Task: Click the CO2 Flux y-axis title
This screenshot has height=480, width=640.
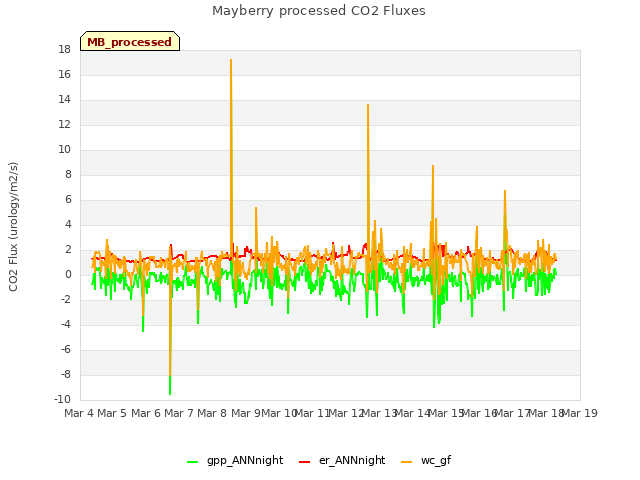Action: [13, 227]
